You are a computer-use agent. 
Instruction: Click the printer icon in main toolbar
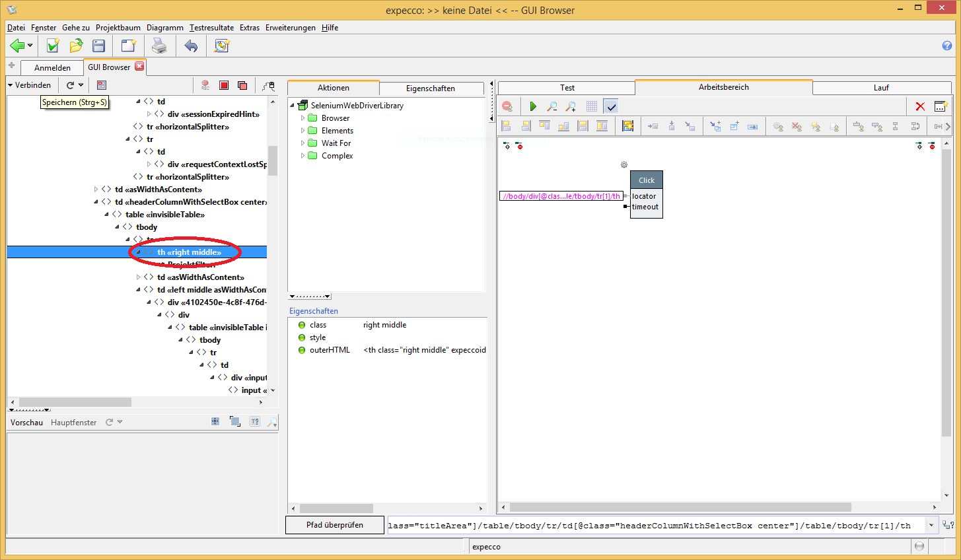pyautogui.click(x=159, y=46)
